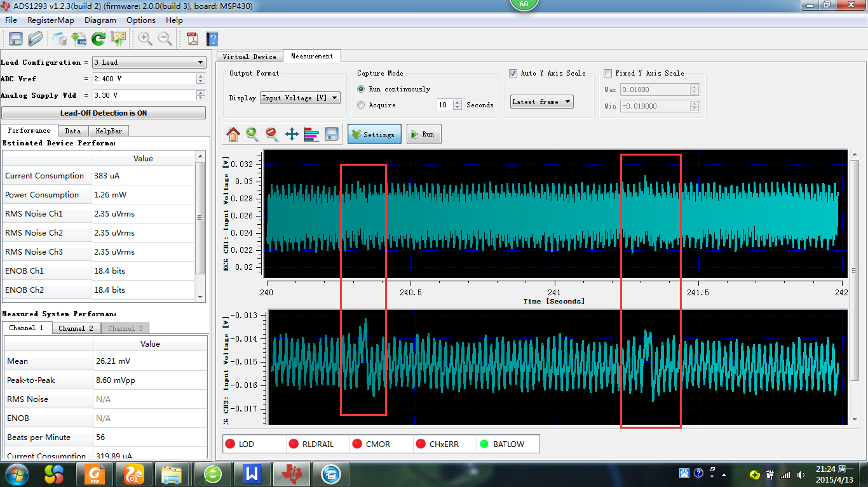Click the Min Y axis spinner arrows
The width and height of the screenshot is (868, 487).
coord(695,106)
